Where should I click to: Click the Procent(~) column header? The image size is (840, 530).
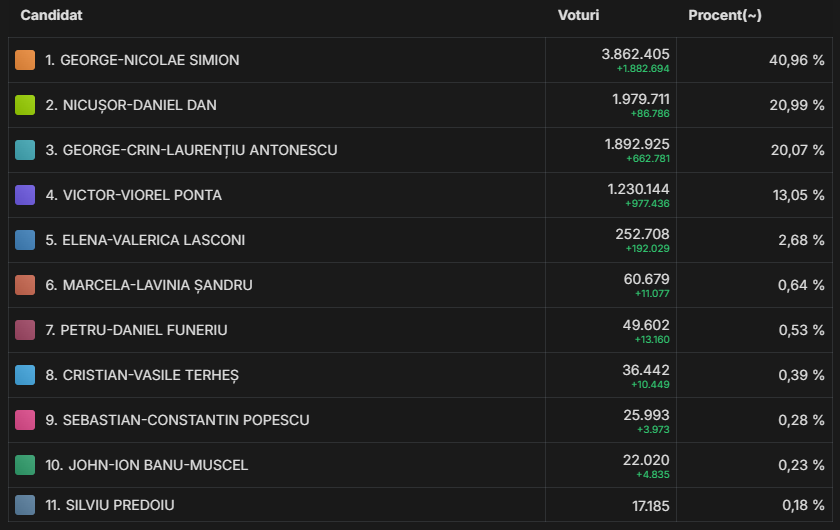pos(725,16)
